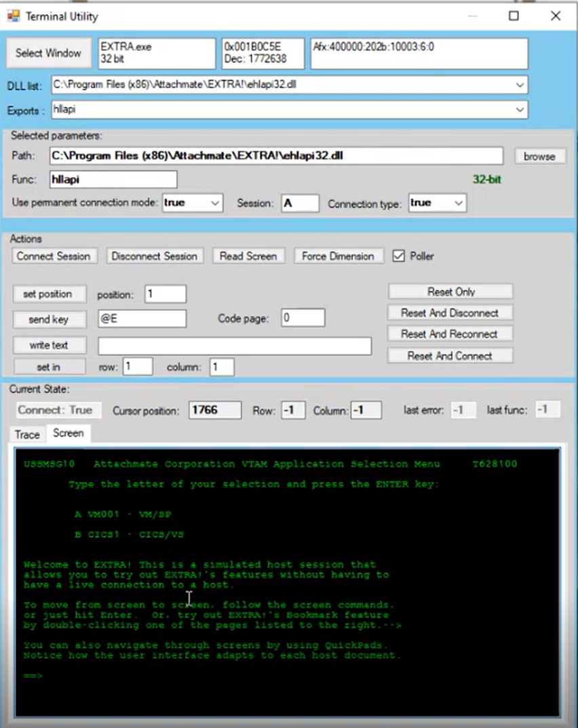Click the position input field
This screenshot has height=728, width=578.
(166, 294)
